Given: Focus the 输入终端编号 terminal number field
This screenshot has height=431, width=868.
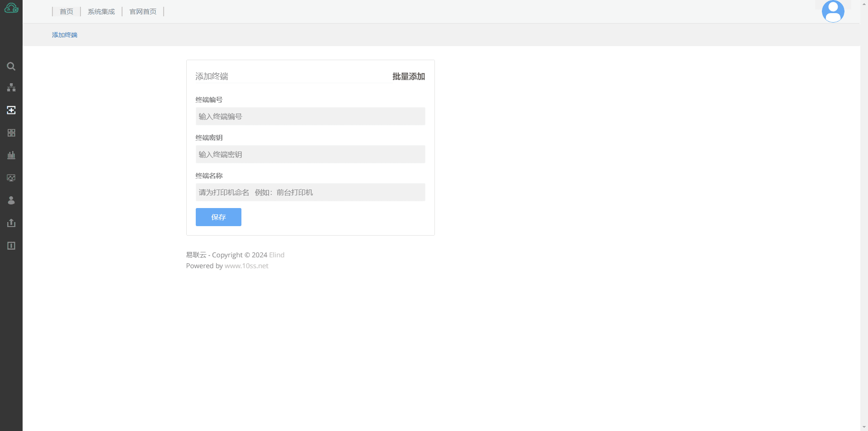Looking at the screenshot, I should (311, 116).
